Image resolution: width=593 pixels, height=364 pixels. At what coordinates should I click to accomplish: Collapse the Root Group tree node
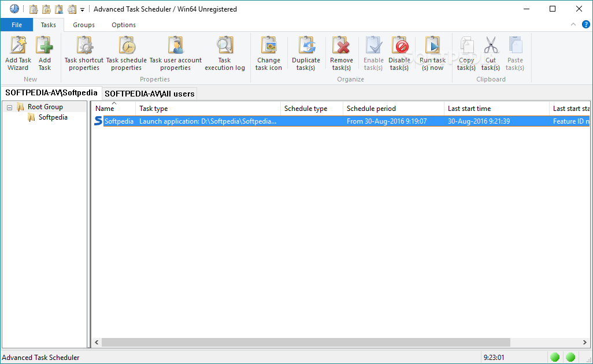[x=9, y=107]
